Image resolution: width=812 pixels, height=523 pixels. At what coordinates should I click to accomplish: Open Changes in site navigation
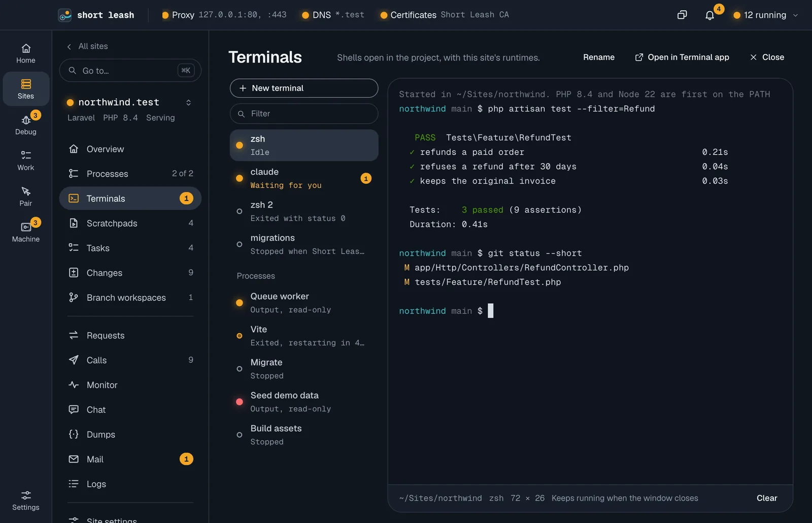point(130,273)
